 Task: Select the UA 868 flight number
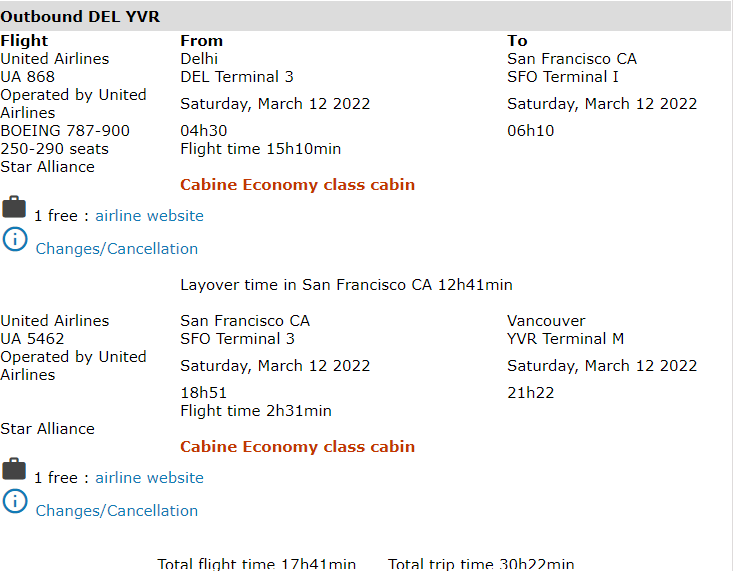[x=28, y=77]
